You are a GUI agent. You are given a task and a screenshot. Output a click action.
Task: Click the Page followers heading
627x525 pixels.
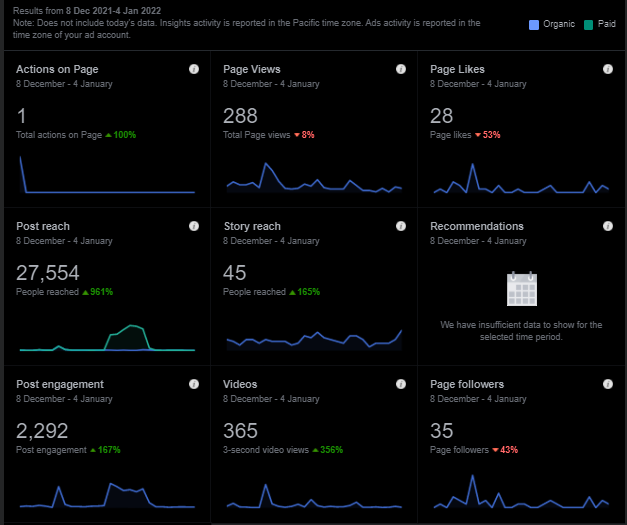point(467,384)
